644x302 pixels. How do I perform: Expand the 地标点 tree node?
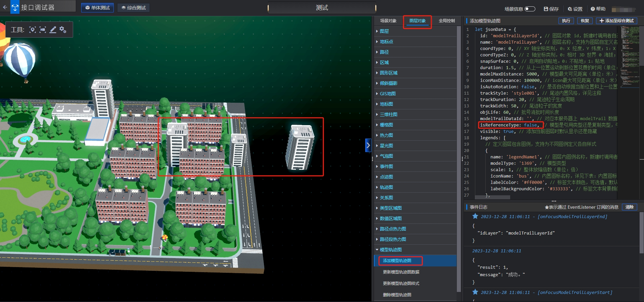pos(415,42)
